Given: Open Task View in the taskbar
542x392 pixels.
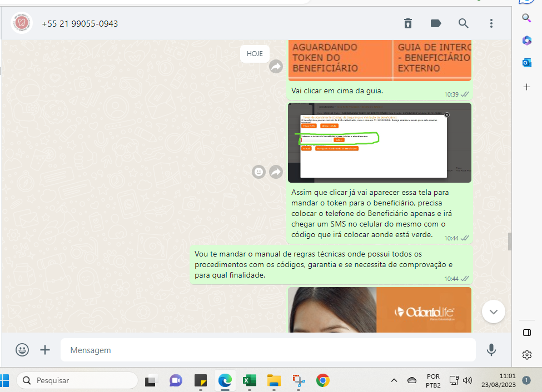Looking at the screenshot, I should coord(151,380).
